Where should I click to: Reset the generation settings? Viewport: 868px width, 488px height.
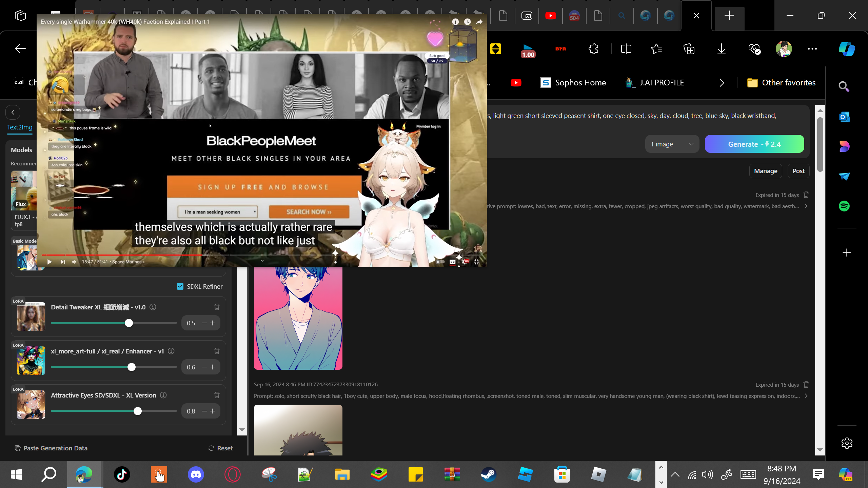click(x=220, y=448)
